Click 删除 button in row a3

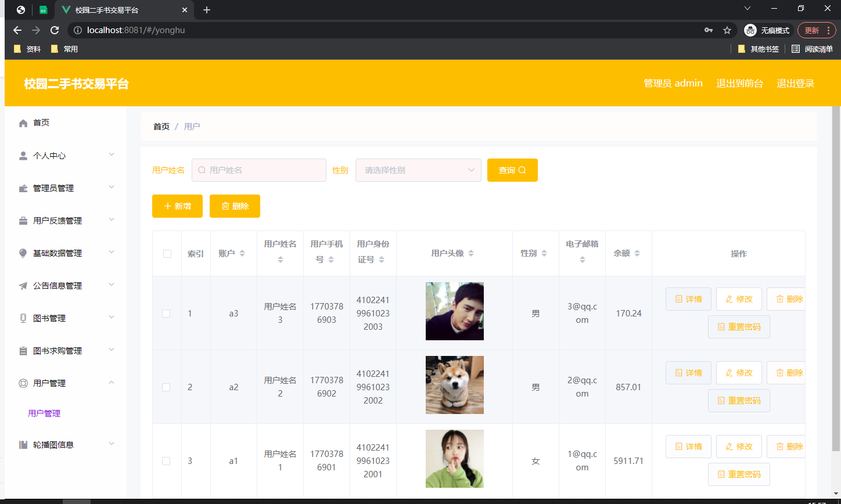[x=786, y=299]
